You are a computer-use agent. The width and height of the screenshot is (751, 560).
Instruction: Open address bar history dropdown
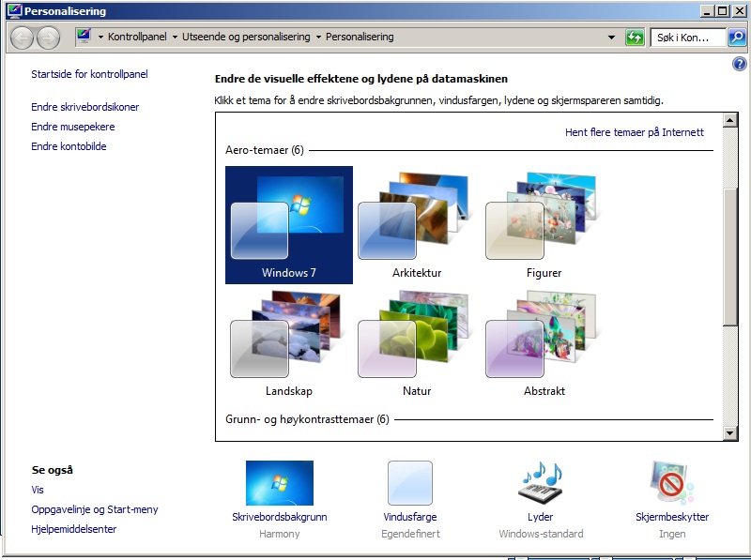(612, 38)
